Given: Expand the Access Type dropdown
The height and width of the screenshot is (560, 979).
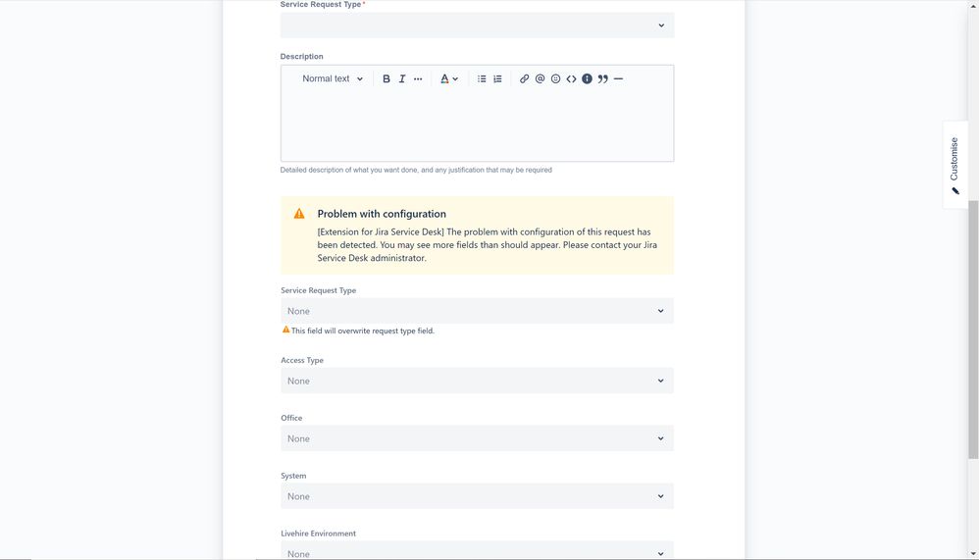Looking at the screenshot, I should tap(477, 381).
